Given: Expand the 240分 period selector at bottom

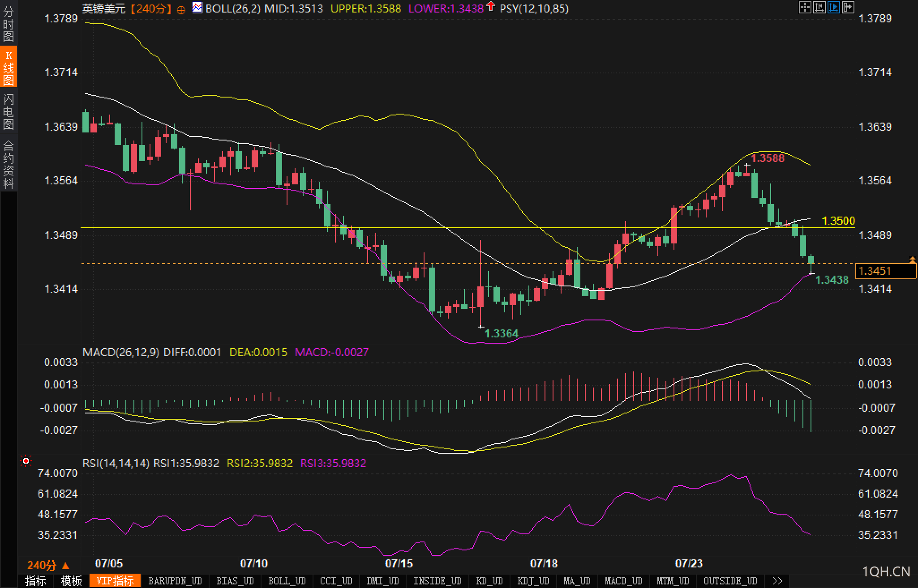Looking at the screenshot, I should [x=48, y=565].
